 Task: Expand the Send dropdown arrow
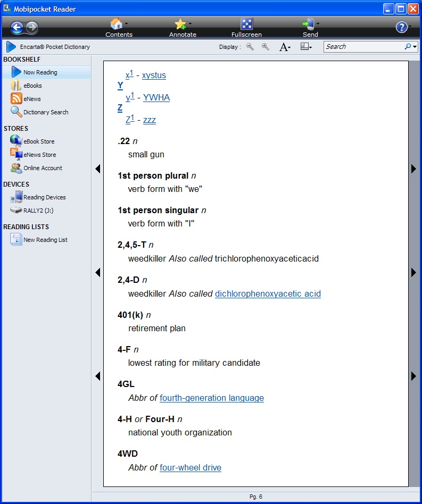click(x=318, y=23)
